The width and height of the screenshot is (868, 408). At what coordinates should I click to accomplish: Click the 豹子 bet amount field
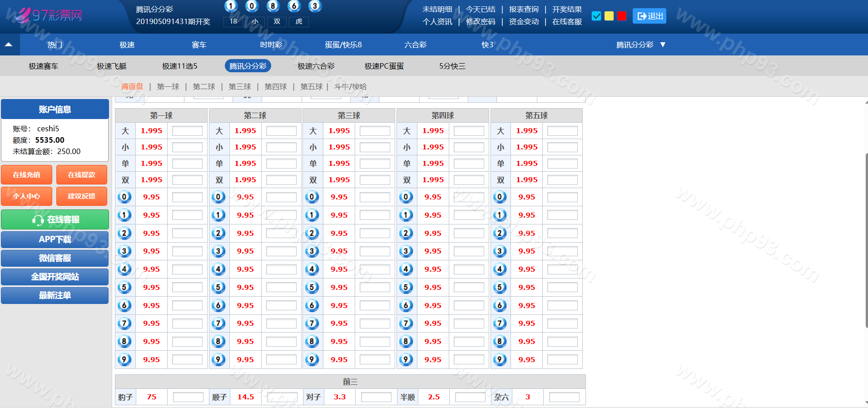point(188,397)
